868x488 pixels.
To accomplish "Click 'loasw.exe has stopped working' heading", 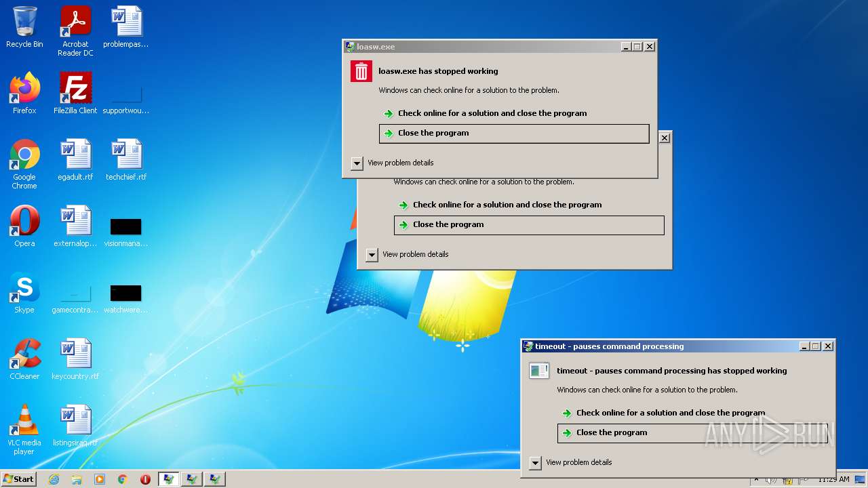I will pyautogui.click(x=438, y=71).
